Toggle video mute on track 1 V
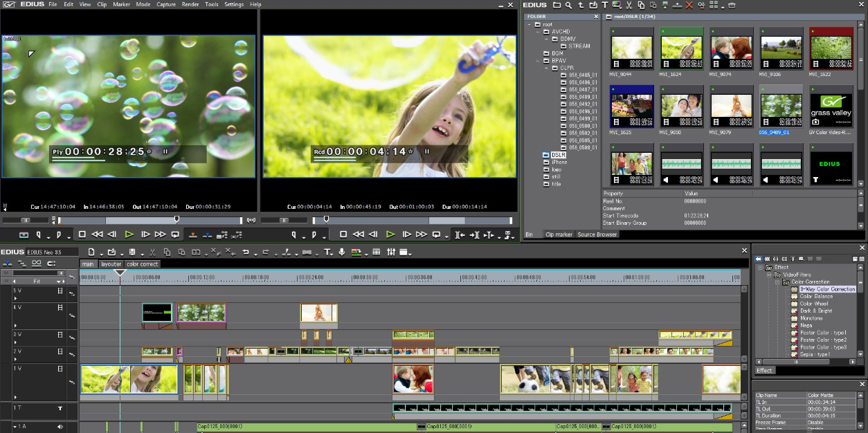The width and height of the screenshot is (868, 433). pyautogui.click(x=60, y=369)
